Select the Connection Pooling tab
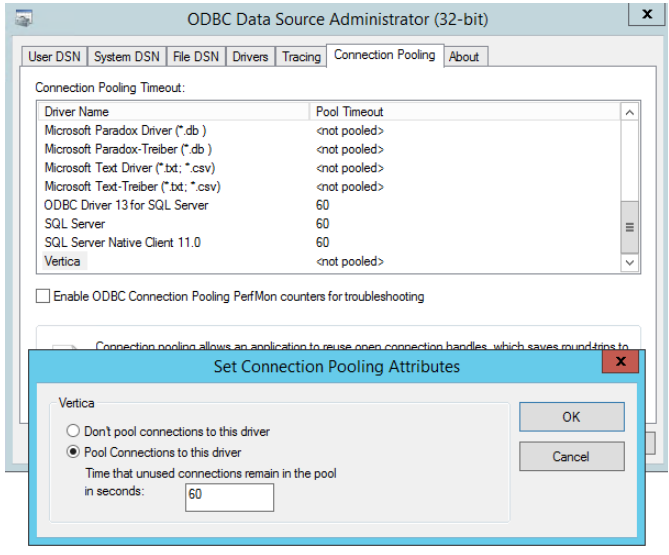This screenshot has width=669, height=555. (384, 55)
